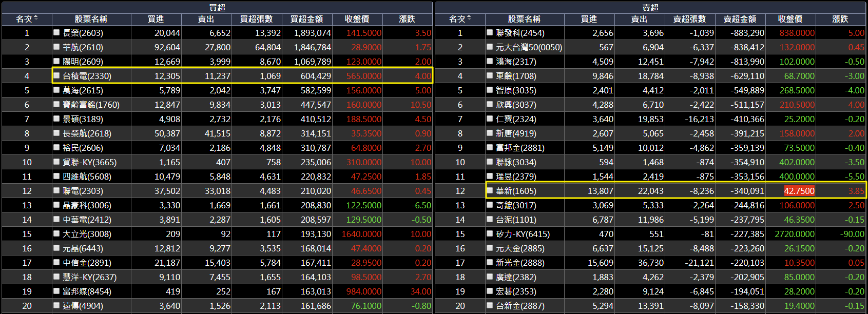Screen dimensions: 868x314
Task: Open stock 宏碁(2353)
Action: point(516,291)
